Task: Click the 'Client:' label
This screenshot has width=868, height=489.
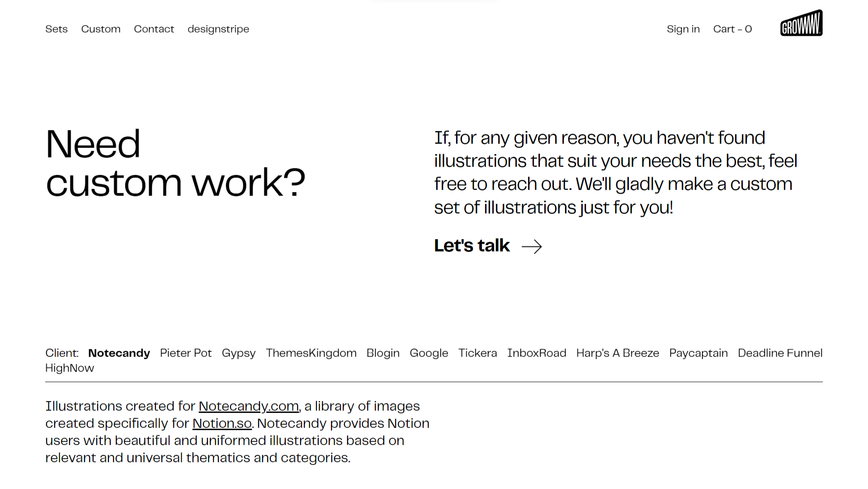Action: (x=62, y=353)
